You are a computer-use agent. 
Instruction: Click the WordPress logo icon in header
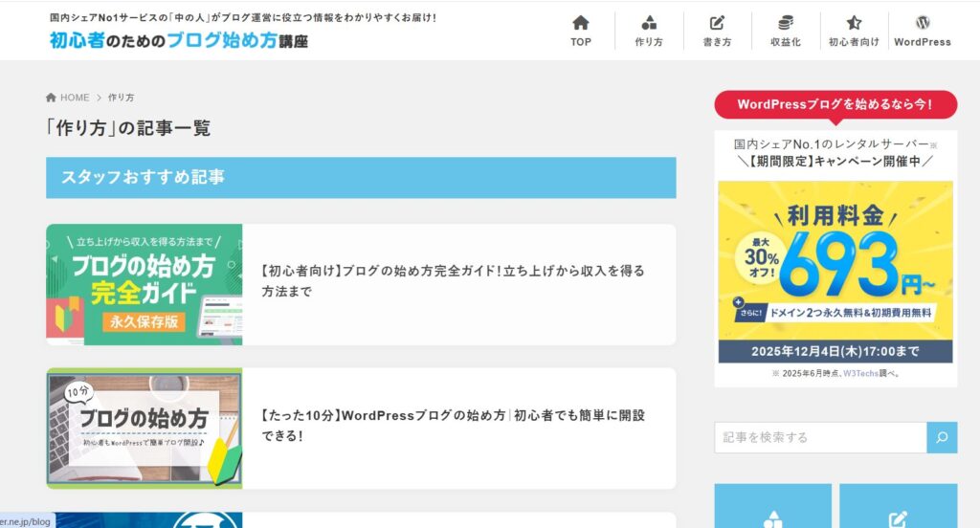922,24
